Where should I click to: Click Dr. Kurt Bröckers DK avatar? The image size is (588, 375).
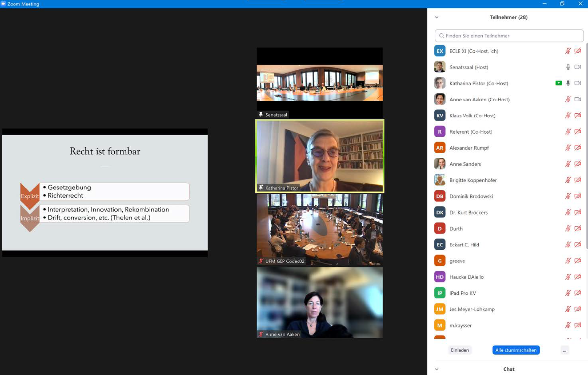click(x=440, y=212)
